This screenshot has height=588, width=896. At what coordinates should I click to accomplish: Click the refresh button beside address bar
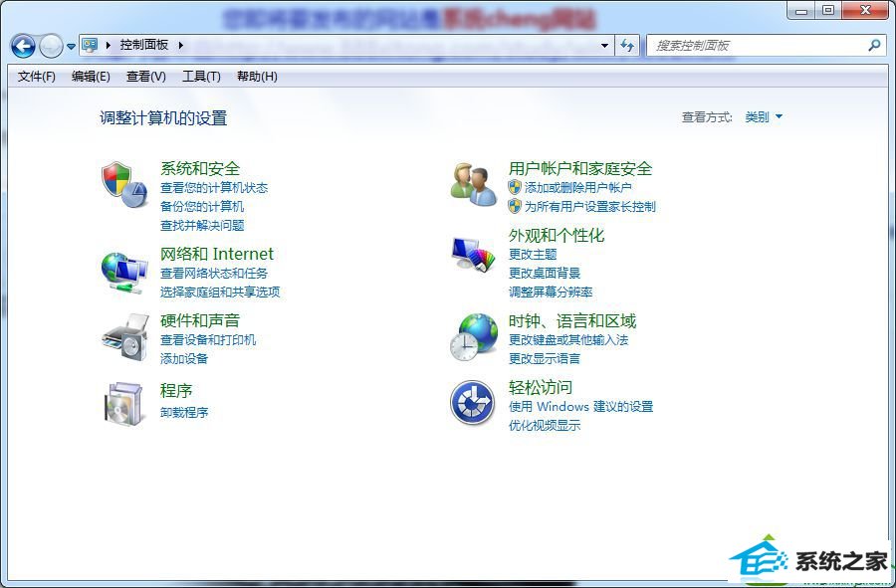627,45
